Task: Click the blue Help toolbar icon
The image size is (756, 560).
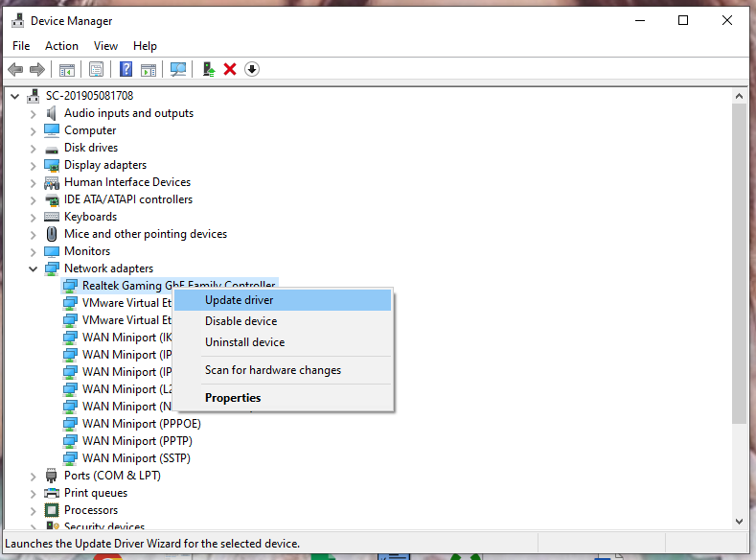Action: tap(126, 69)
